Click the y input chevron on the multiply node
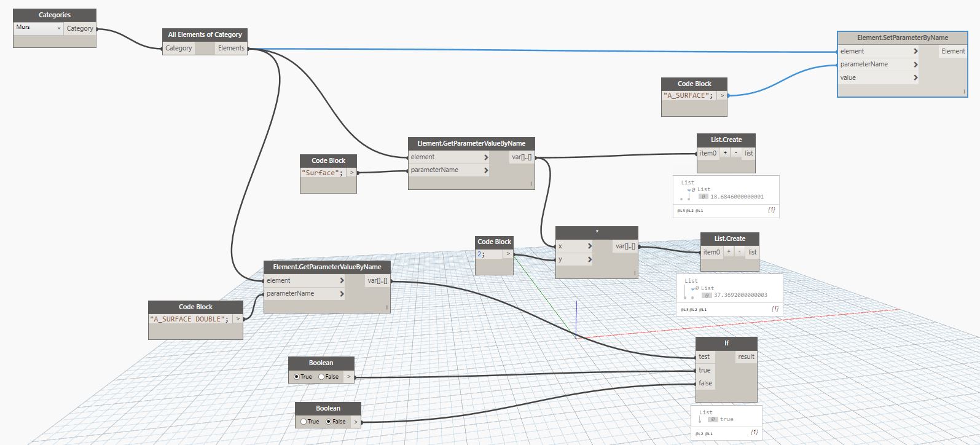 click(589, 259)
